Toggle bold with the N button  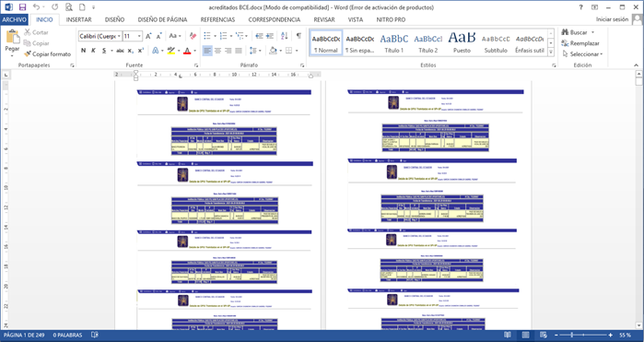tap(83, 51)
